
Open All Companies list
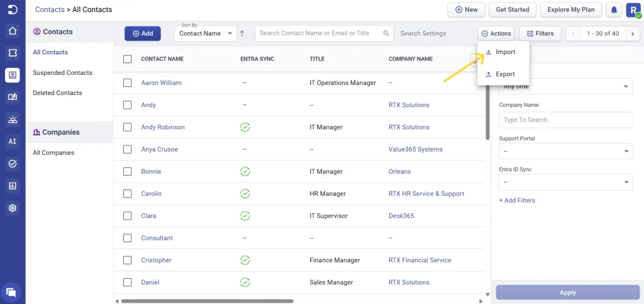pos(53,153)
